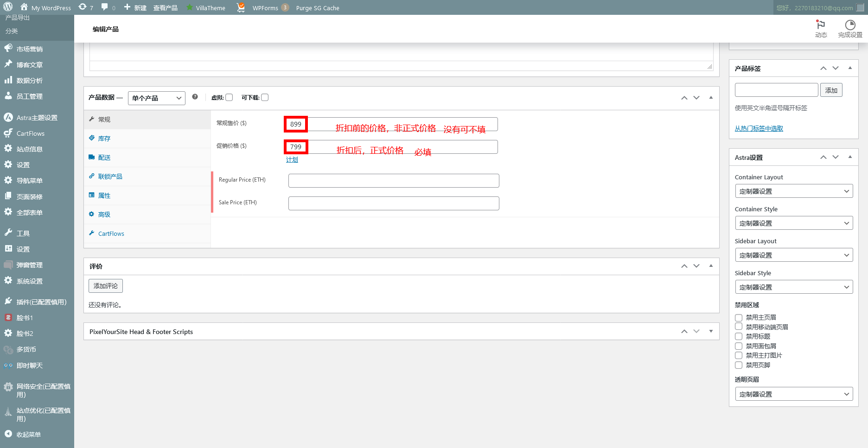Open the Sidebar Layout dropdown
The image size is (868, 448).
click(x=794, y=255)
